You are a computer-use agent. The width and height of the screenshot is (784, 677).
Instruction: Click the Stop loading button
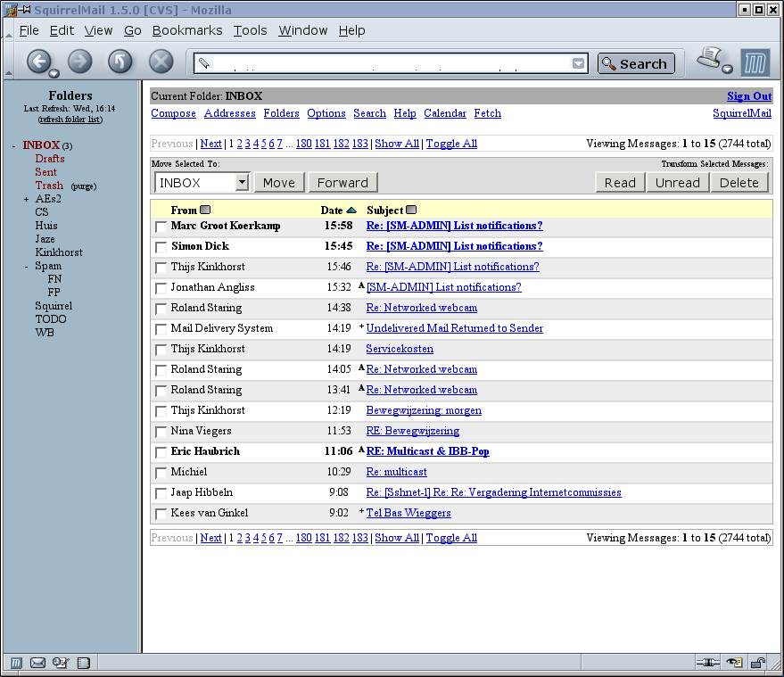click(161, 62)
